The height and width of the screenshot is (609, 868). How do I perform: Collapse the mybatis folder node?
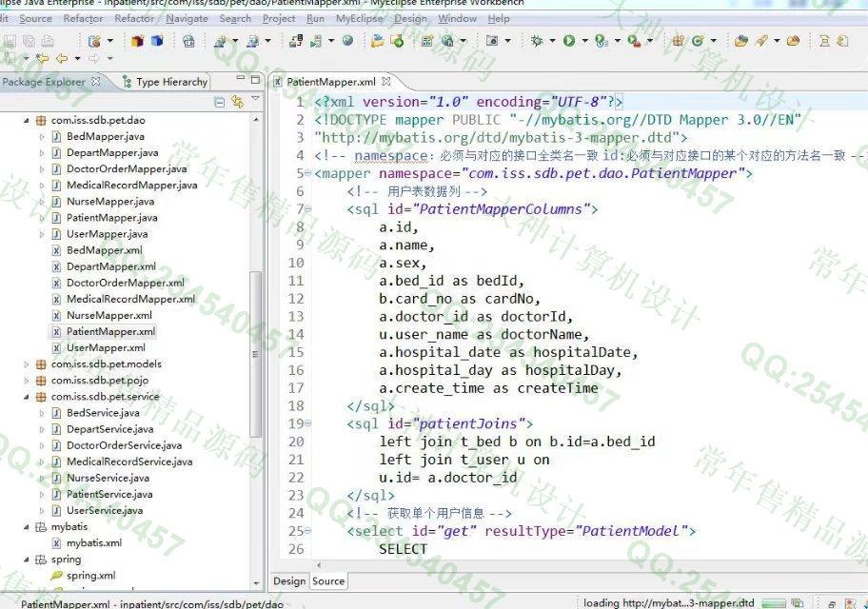click(26, 527)
